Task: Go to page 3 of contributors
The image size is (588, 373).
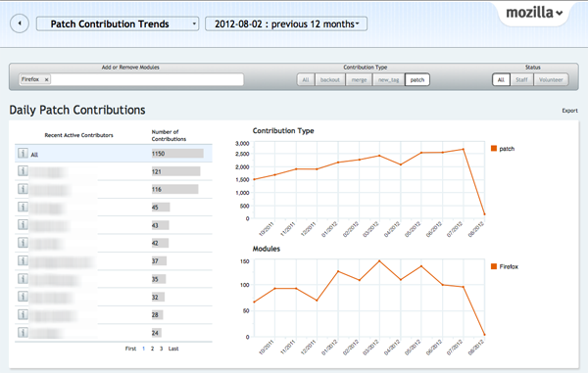Action: [162, 349]
